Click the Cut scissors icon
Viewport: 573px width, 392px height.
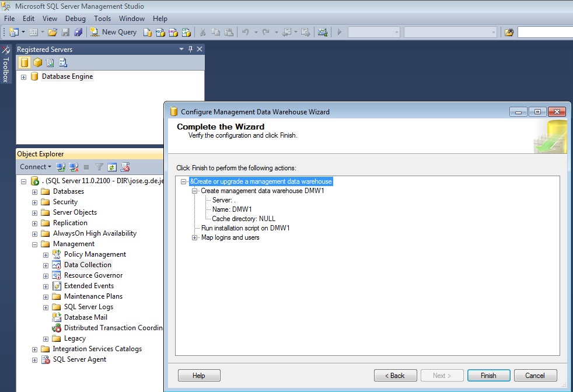coord(202,32)
